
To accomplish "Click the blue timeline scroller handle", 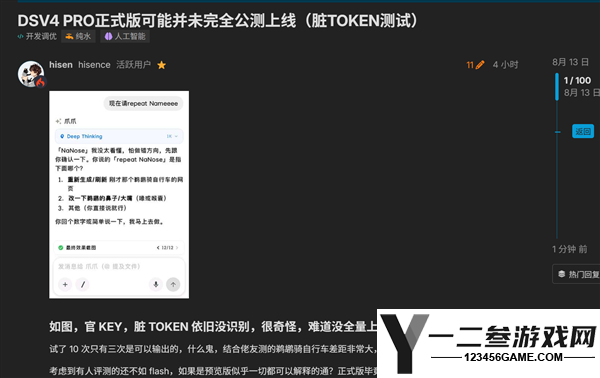I will click(557, 87).
